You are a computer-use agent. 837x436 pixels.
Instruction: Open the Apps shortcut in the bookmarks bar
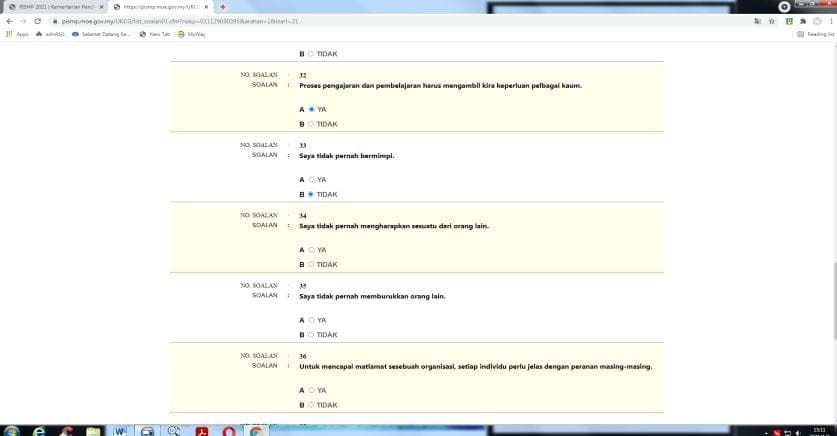18,33
